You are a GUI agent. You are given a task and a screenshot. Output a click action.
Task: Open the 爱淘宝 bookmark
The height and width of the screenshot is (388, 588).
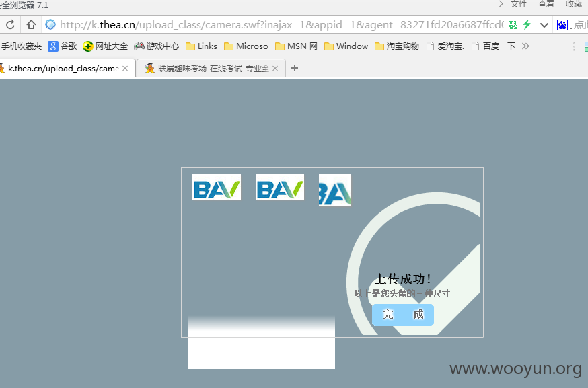[445, 46]
